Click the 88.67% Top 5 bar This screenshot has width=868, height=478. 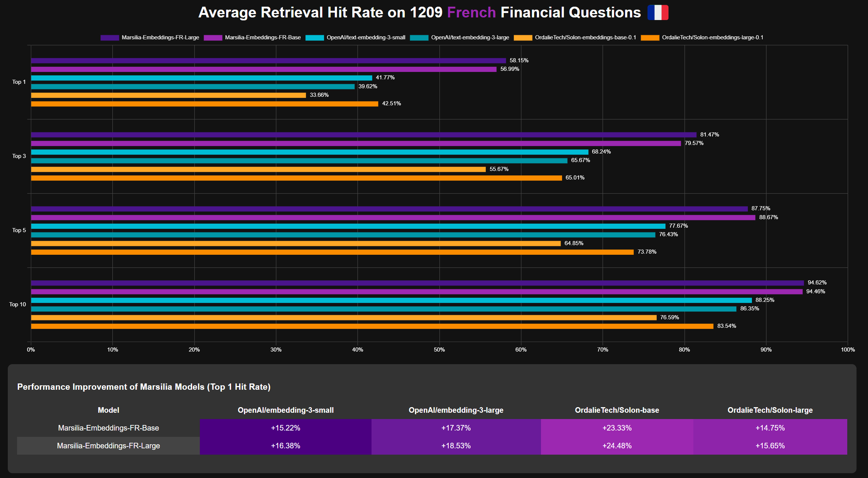[393, 217]
